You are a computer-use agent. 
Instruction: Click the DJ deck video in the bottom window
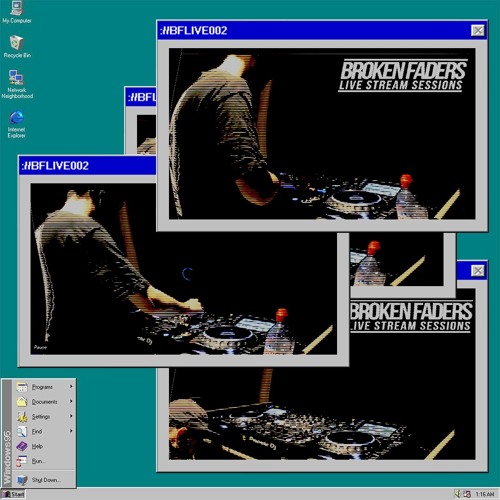(x=322, y=414)
